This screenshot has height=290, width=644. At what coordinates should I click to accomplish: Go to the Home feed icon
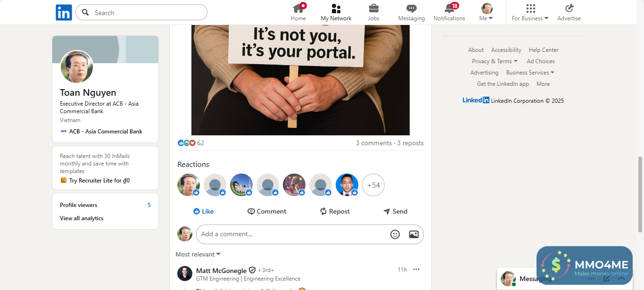298,8
